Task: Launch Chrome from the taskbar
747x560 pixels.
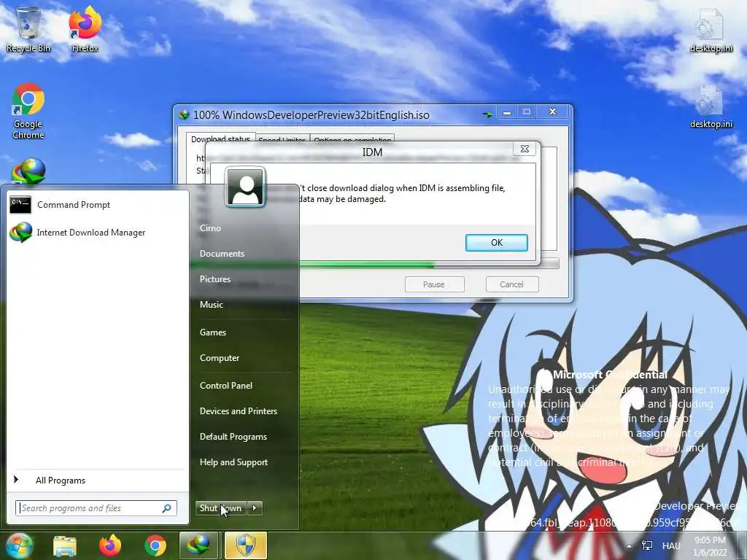Action: pos(155,545)
